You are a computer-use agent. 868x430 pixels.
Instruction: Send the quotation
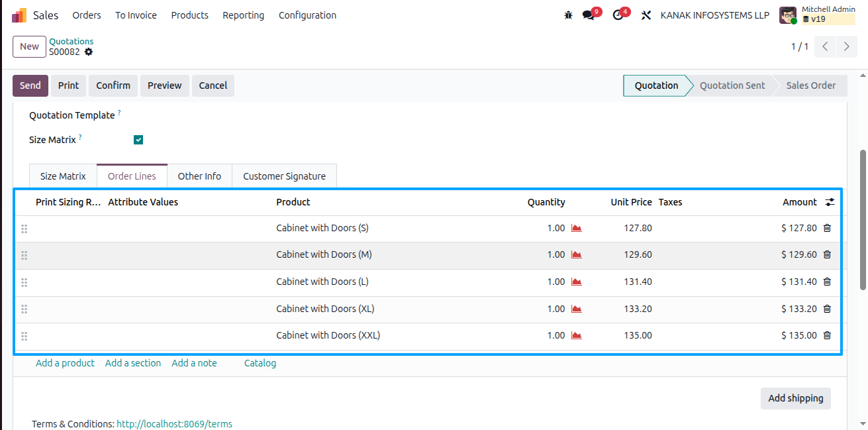[x=30, y=85]
